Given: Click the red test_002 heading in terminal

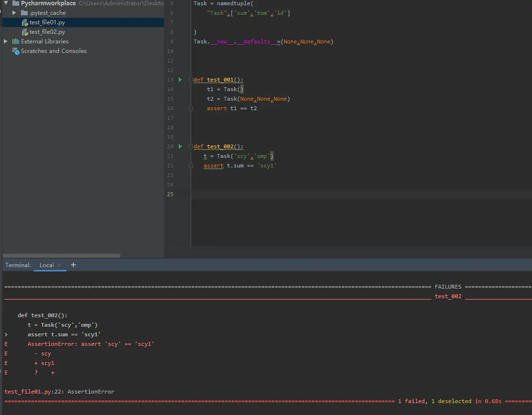Looking at the screenshot, I should pyautogui.click(x=448, y=297).
